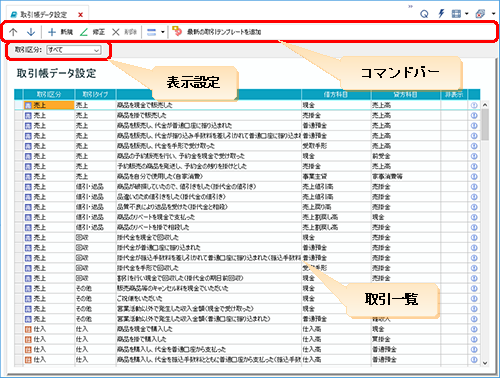Click the 非表示 column header
Screen dimensions: 500x378
454,94
